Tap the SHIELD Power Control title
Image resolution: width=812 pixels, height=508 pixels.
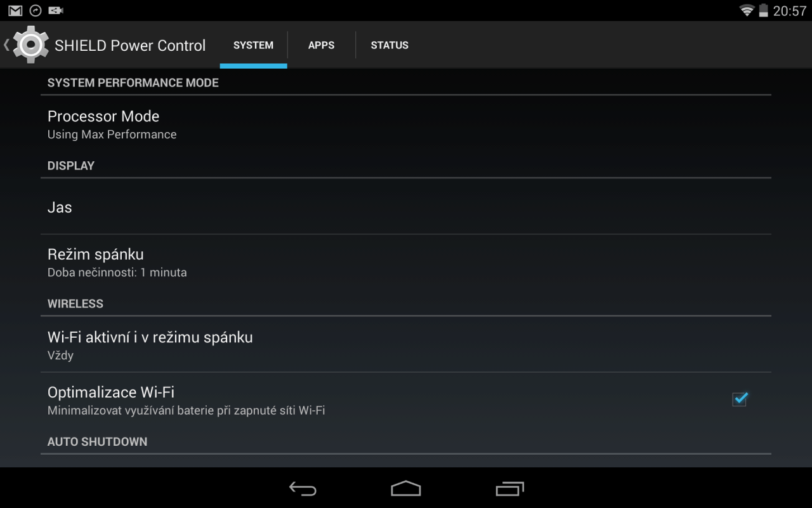click(130, 45)
